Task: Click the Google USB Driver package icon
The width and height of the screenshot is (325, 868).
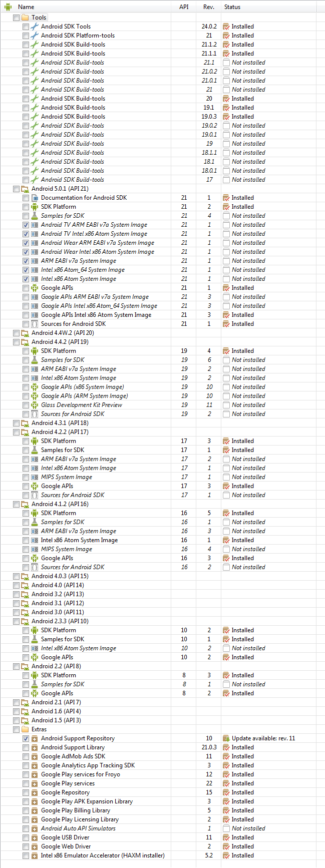Action: pos(35,837)
